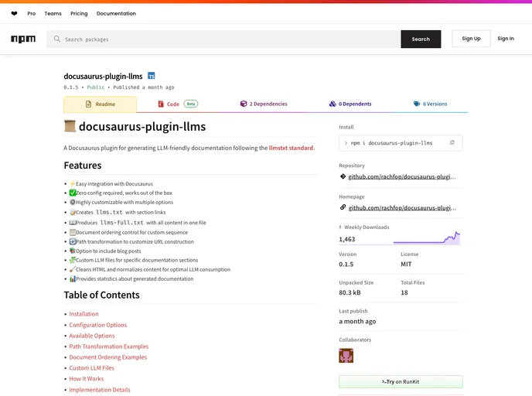The height and width of the screenshot is (396, 532).
Task: Jump to Document Ordering Examples
Action: (x=108, y=357)
